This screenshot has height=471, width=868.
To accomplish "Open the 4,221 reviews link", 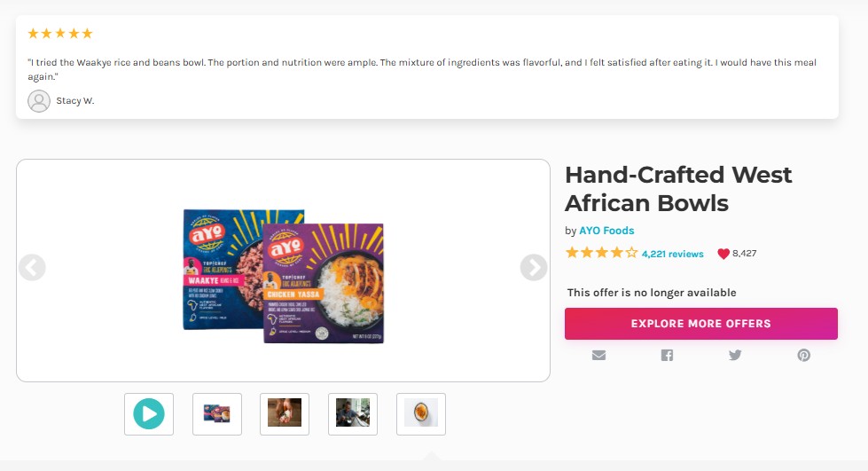I will [673, 254].
